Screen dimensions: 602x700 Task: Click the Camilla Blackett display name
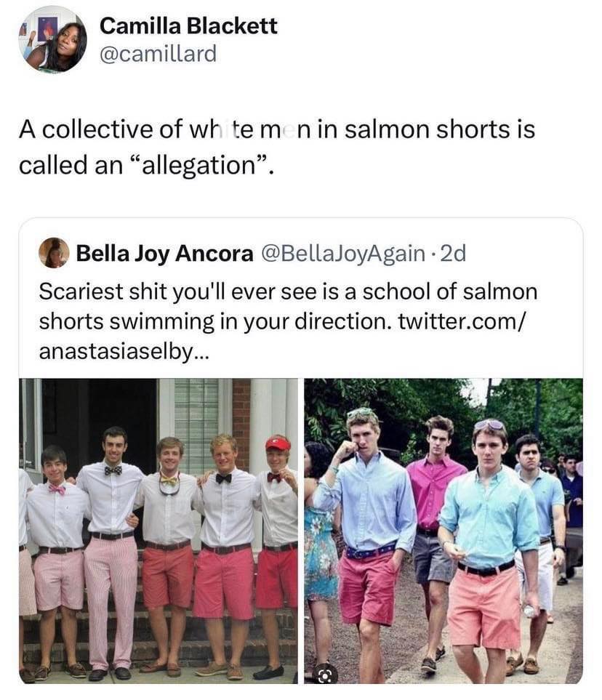click(188, 26)
